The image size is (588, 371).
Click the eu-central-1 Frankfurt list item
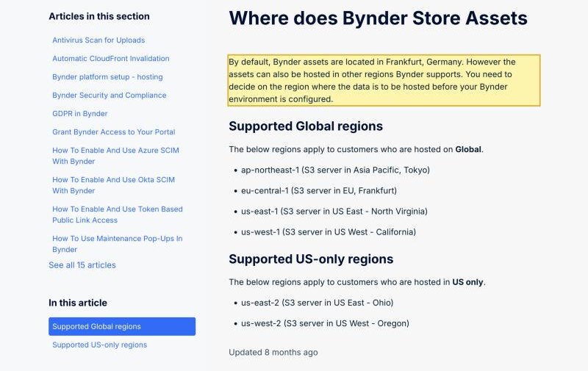tap(319, 191)
